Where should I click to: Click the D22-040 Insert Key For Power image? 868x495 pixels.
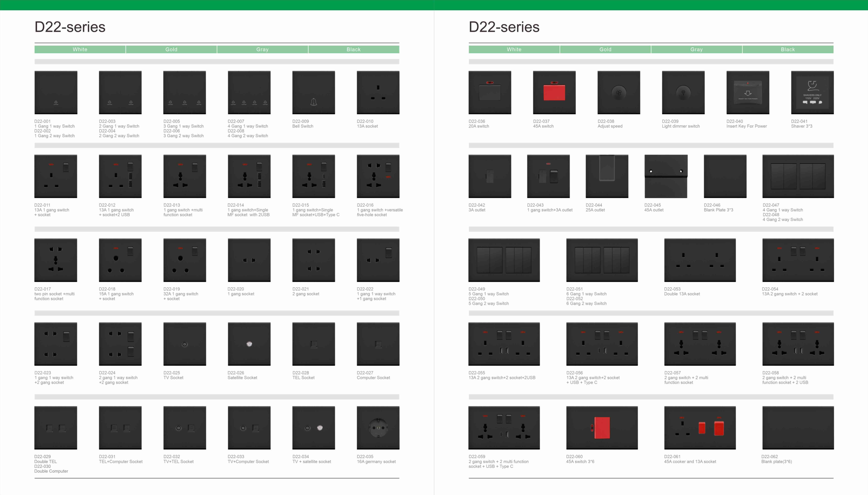click(x=748, y=92)
